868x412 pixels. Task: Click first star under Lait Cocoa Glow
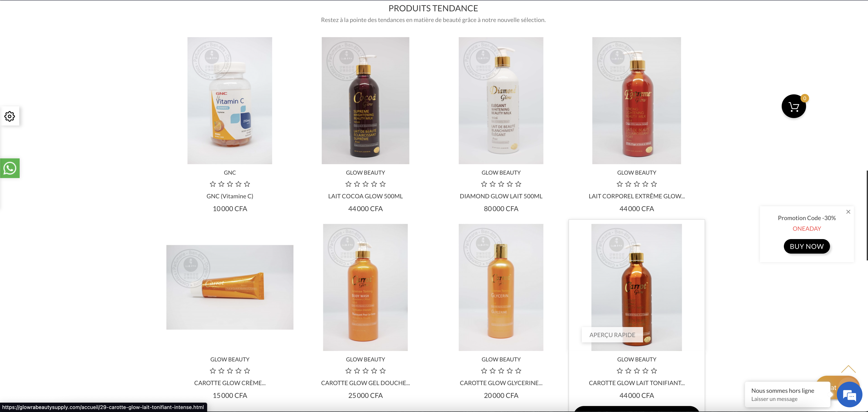pos(348,184)
